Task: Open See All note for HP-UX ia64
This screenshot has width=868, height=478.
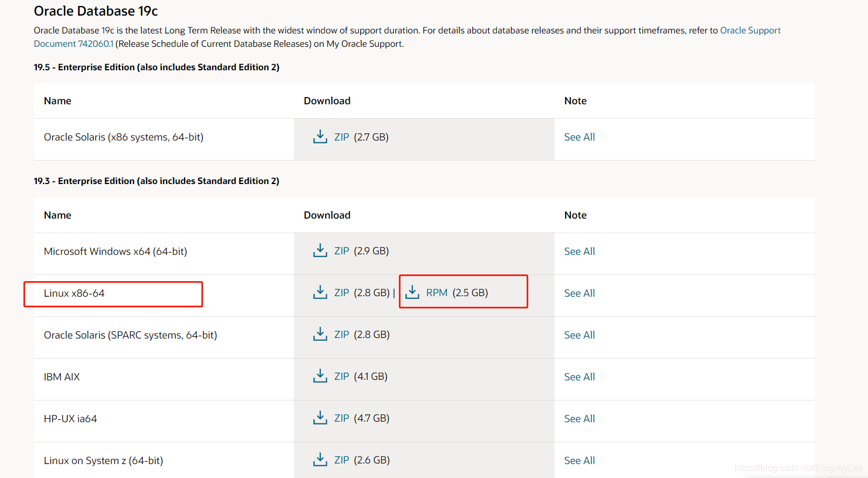Action: coord(580,419)
